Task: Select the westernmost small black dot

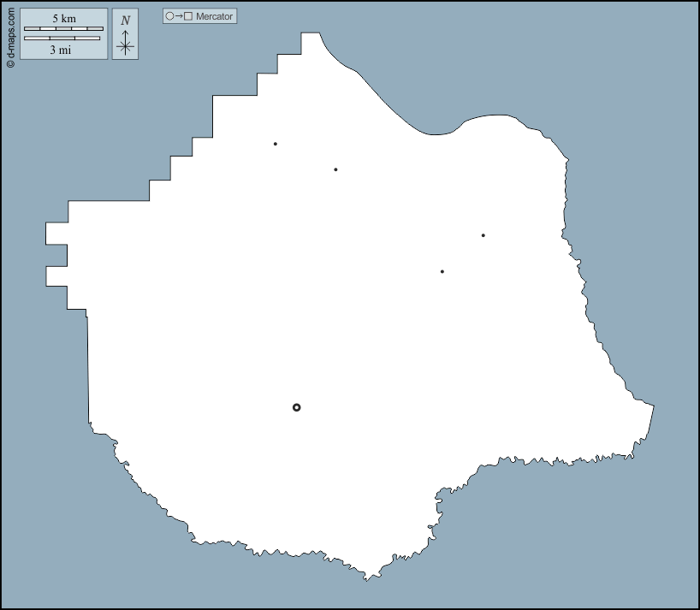Action: point(275,144)
